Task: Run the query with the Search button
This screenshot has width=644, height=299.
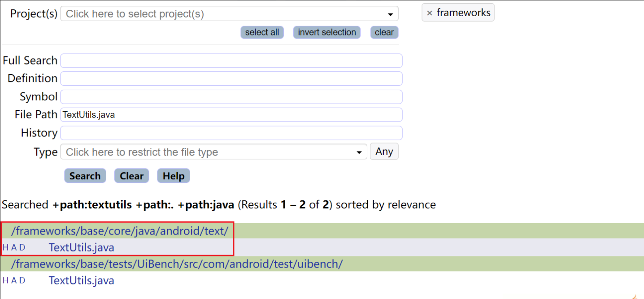Action: coord(85,176)
